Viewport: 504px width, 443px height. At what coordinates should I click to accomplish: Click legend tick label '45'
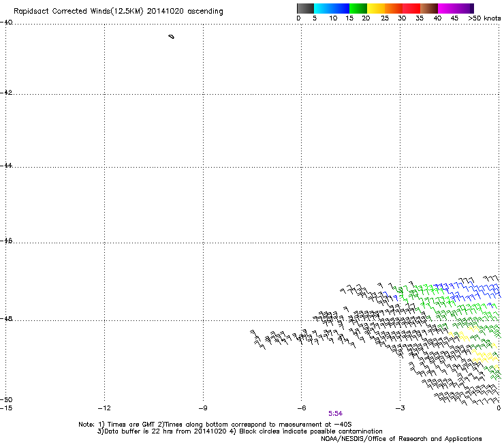click(454, 18)
